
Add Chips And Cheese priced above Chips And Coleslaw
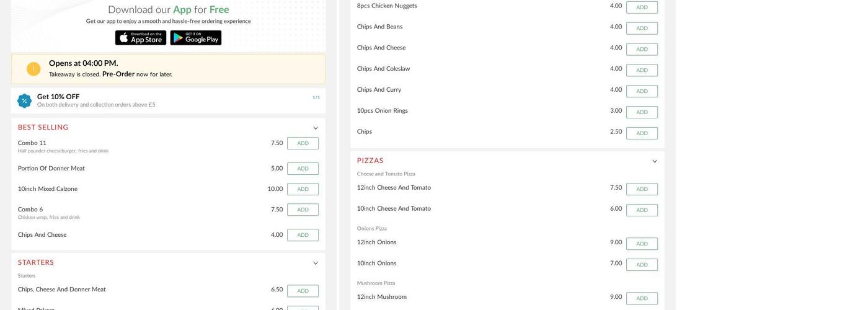point(642,50)
